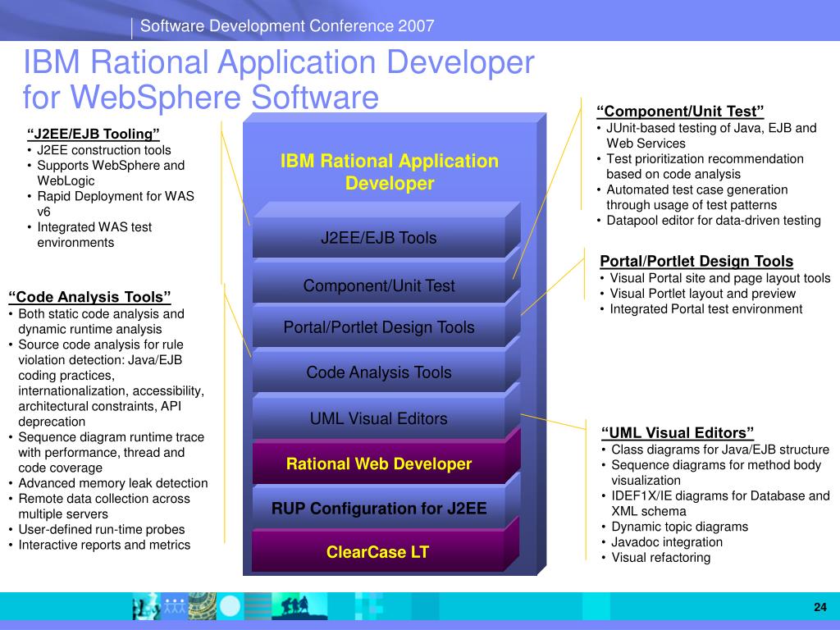
Task: Click the Software Development Conference 2007 header
Action: [287, 25]
